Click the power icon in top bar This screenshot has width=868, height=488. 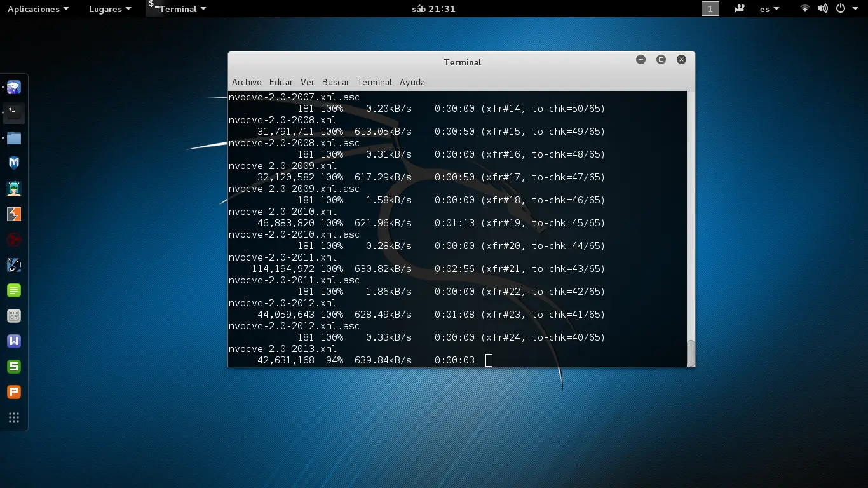point(841,9)
